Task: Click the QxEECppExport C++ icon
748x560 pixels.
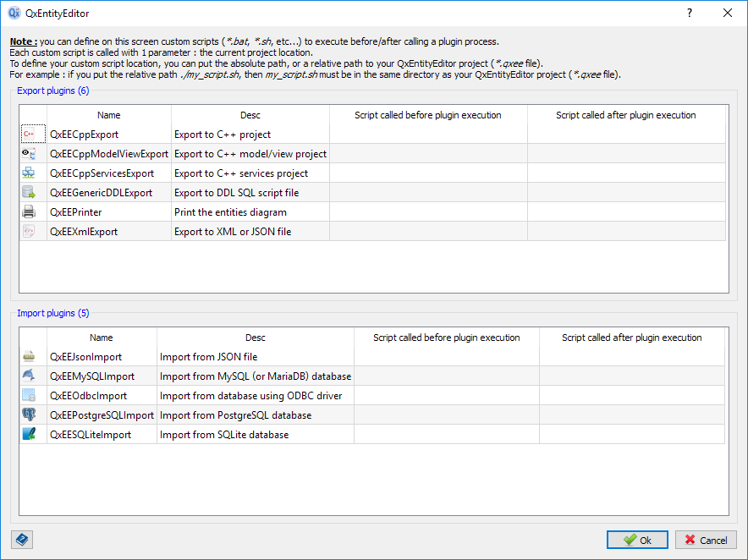Action: click(x=29, y=135)
